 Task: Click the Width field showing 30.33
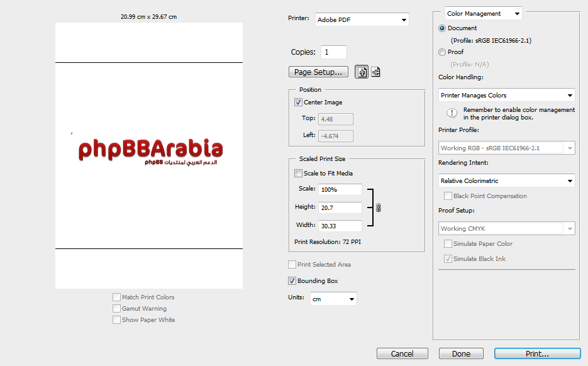pyautogui.click(x=340, y=226)
